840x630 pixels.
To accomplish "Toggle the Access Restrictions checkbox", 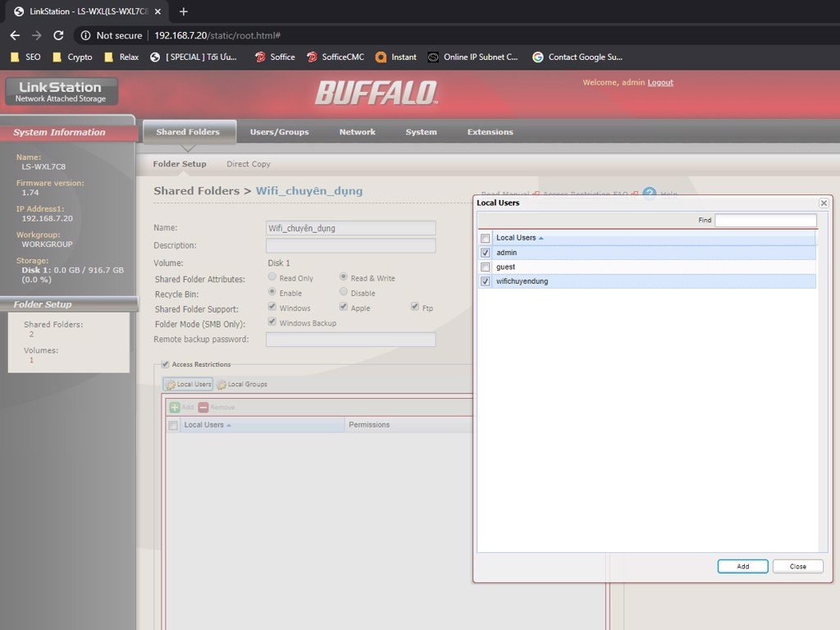I will (x=166, y=364).
